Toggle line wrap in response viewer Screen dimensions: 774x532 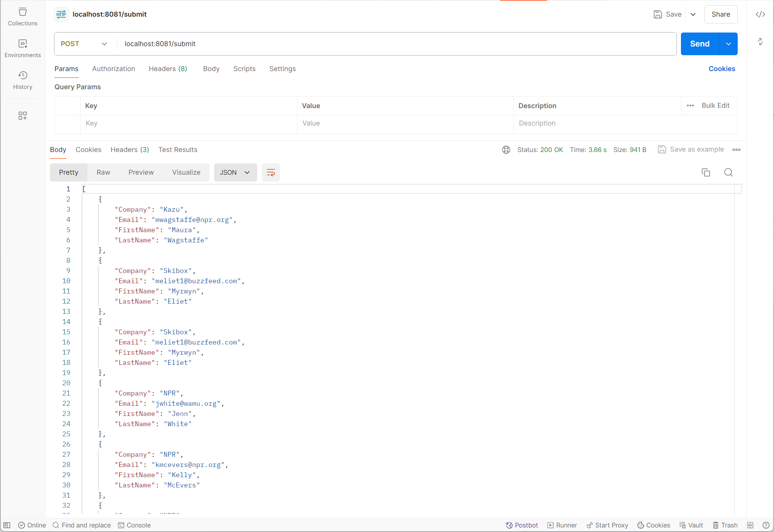(271, 172)
